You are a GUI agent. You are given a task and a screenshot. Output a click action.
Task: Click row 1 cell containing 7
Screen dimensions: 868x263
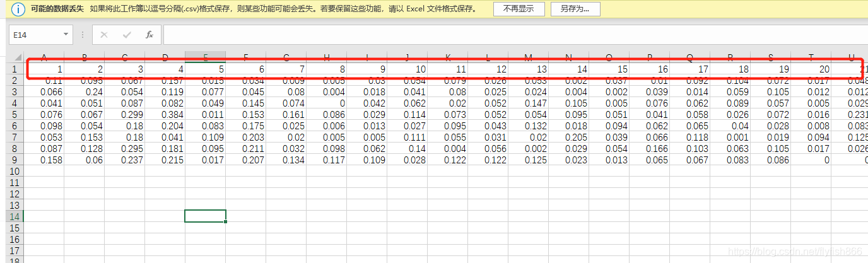tap(286, 69)
